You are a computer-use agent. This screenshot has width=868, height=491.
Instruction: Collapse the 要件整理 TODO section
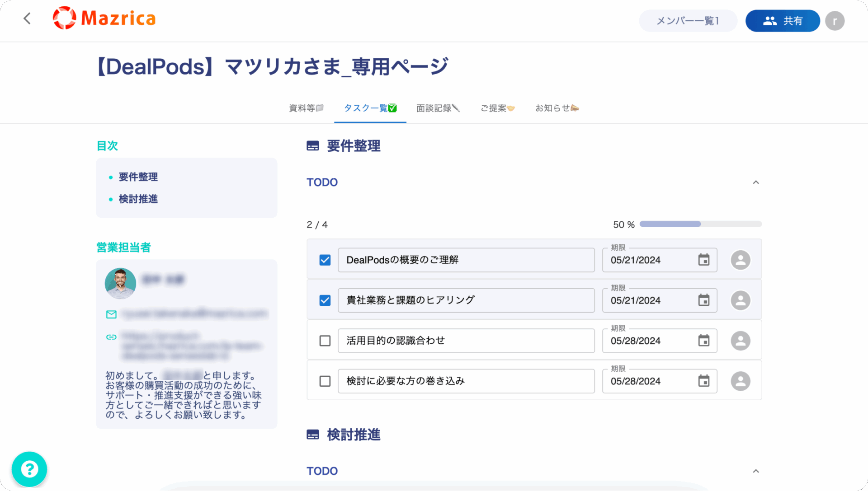[755, 182]
